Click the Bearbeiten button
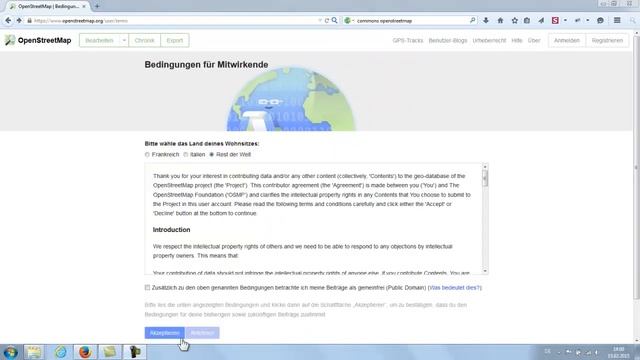 pos(99,40)
